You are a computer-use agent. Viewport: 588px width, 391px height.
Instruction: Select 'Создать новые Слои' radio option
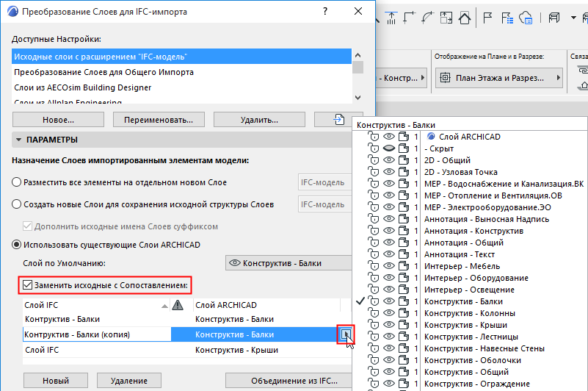[x=16, y=204]
